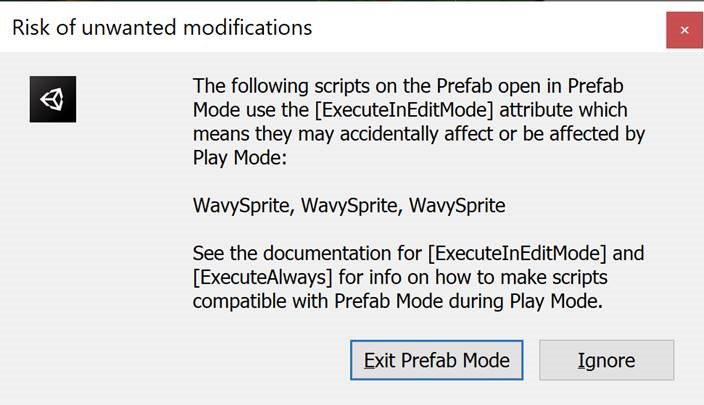Click the underlined I in the Ignore button
704x405 pixels.
coord(581,361)
